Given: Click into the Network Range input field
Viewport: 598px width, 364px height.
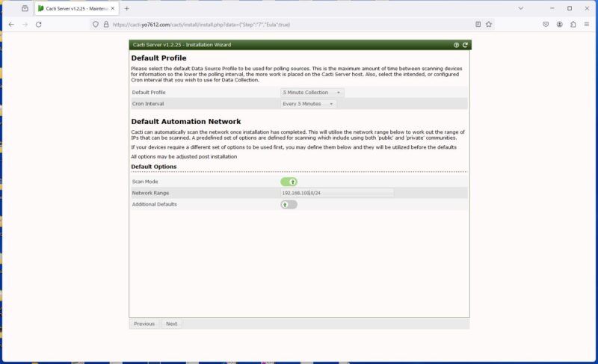Looking at the screenshot, I should pyautogui.click(x=337, y=194).
